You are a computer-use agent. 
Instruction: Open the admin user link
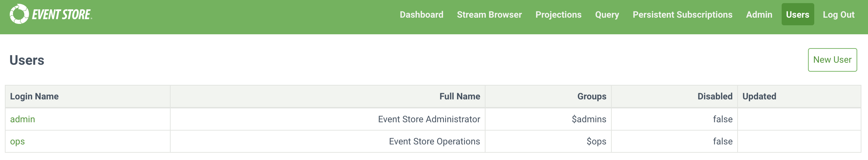[x=23, y=119]
